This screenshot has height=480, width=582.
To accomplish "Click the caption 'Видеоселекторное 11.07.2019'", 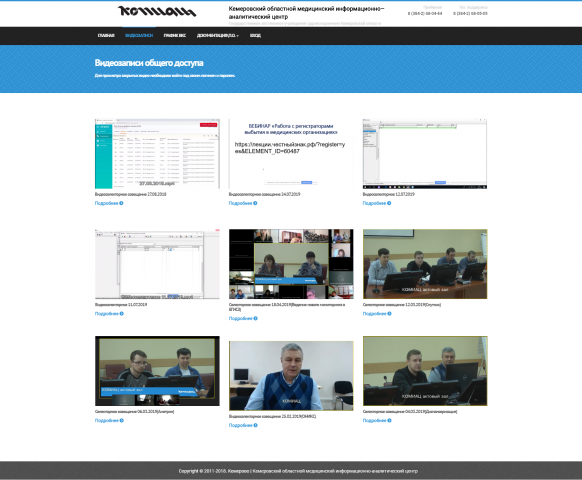I will click(121, 304).
